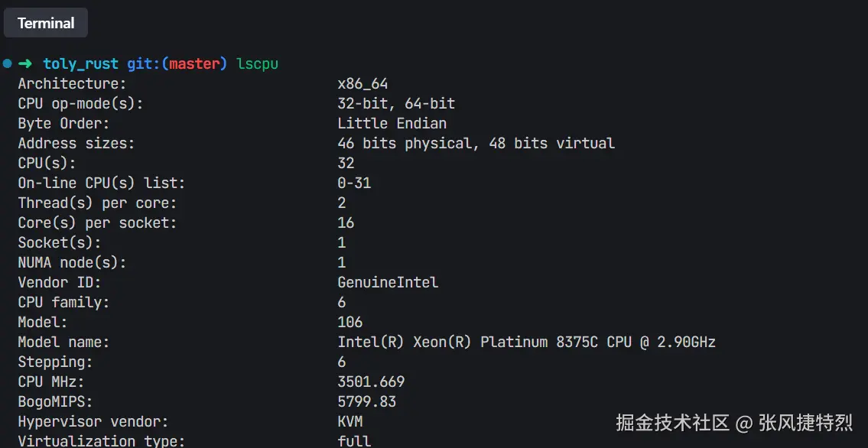Click the Core(s) per socket value 16
Image resolution: width=868 pixels, height=448 pixels.
coord(346,222)
